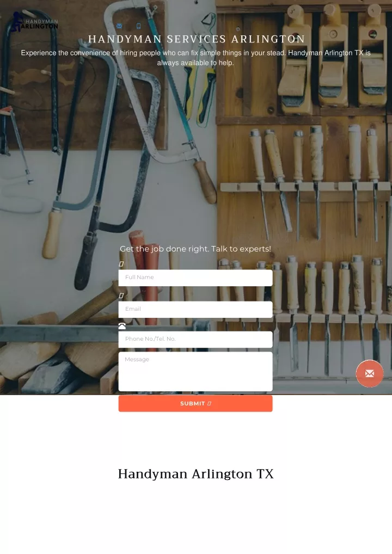
Task: Focus the Email input field
Action: coord(195,309)
